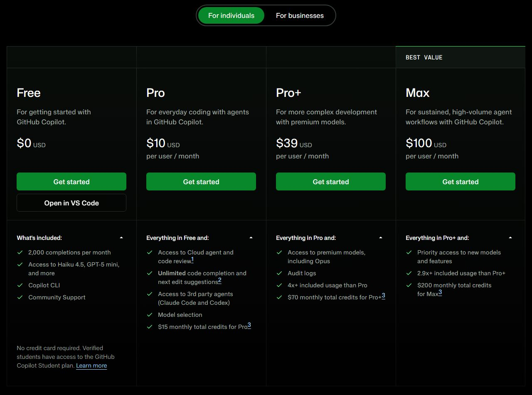Screen dimensions: 532x395
Task: Click For getting started with GitHub Copilot description
Action: pos(54,117)
